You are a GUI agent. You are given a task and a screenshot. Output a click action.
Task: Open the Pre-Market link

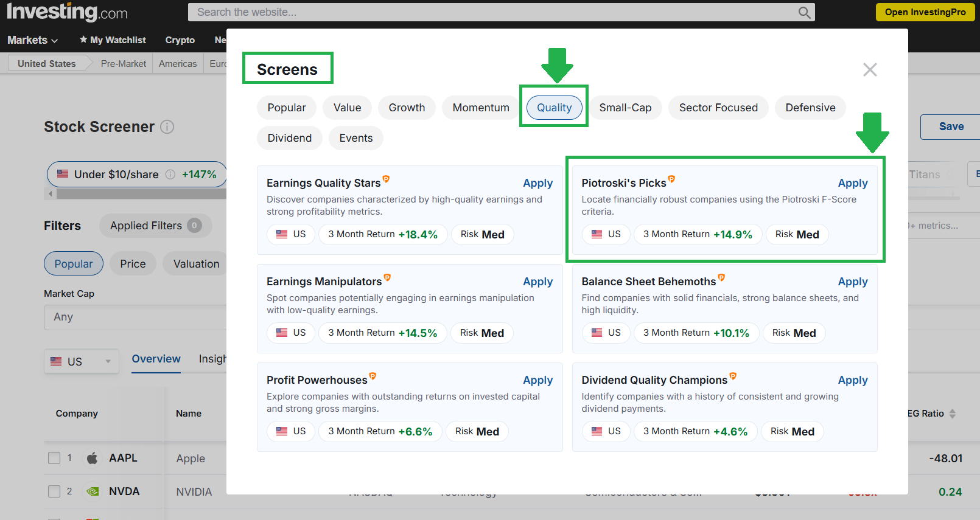[124, 63]
